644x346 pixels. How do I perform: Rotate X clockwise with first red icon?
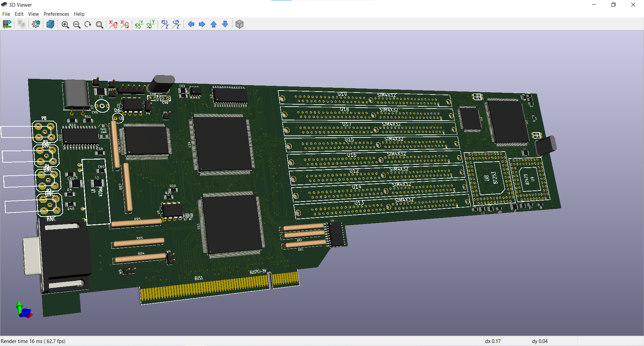[x=113, y=24]
